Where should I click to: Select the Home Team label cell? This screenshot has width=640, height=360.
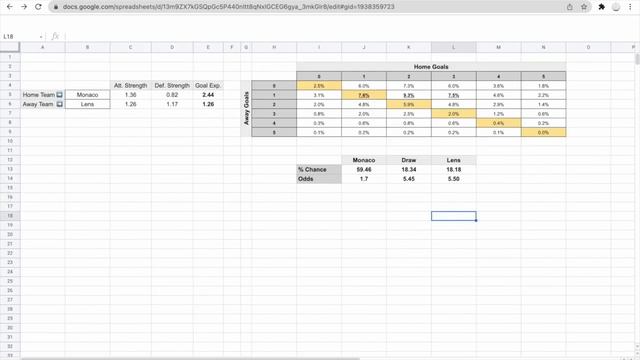(x=42, y=95)
